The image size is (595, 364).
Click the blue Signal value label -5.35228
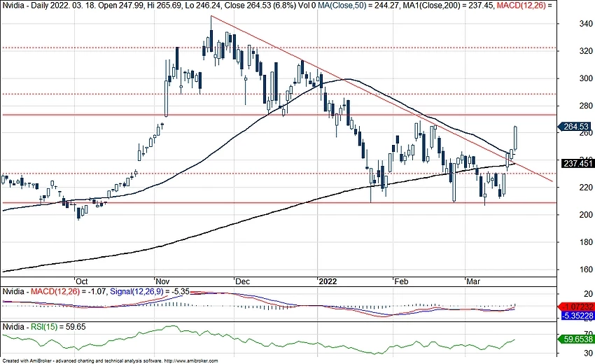coord(577,316)
